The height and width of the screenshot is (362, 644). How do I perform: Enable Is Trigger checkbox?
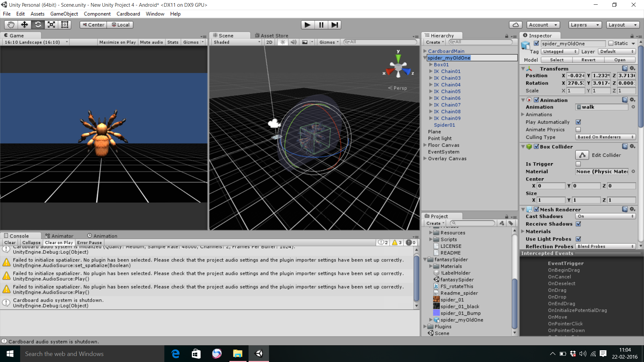point(578,164)
